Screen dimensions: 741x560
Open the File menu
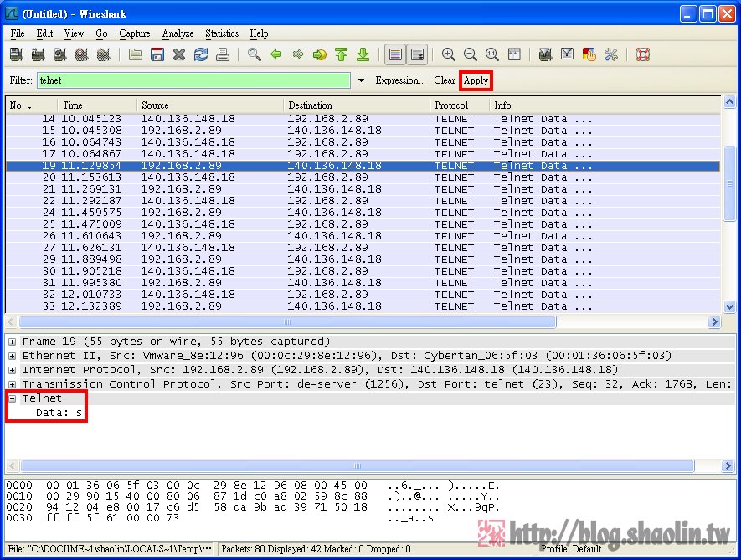pyautogui.click(x=18, y=33)
